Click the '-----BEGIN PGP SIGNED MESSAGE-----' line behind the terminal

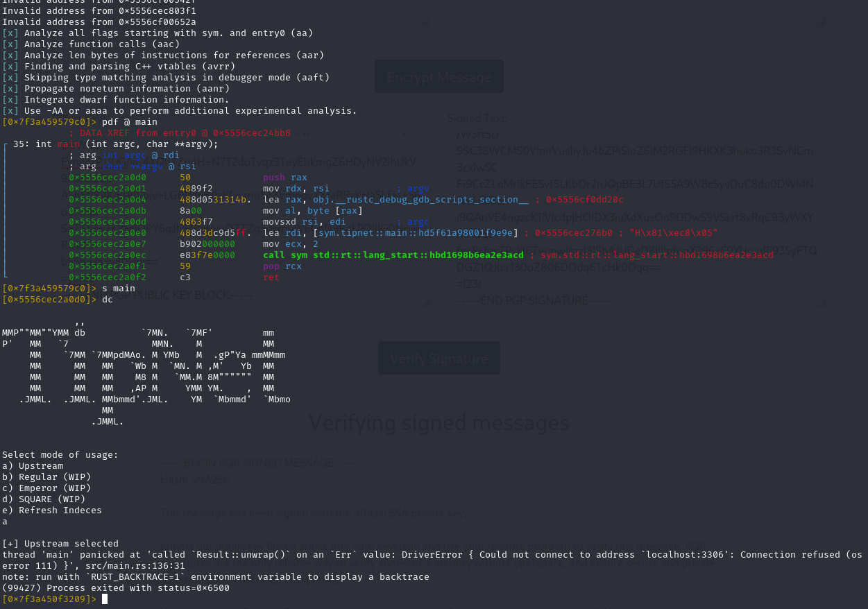coord(258,462)
